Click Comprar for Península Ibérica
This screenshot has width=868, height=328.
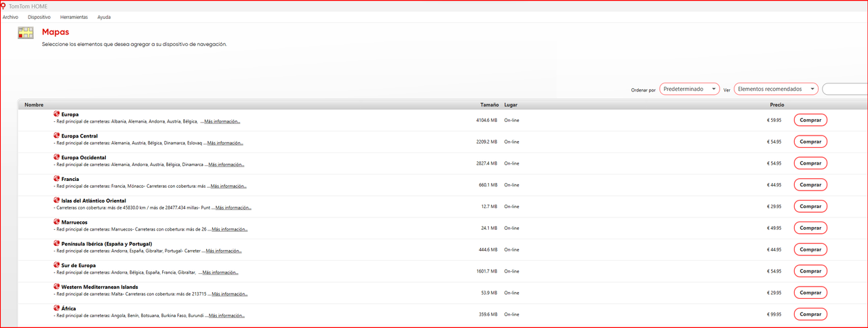point(810,249)
